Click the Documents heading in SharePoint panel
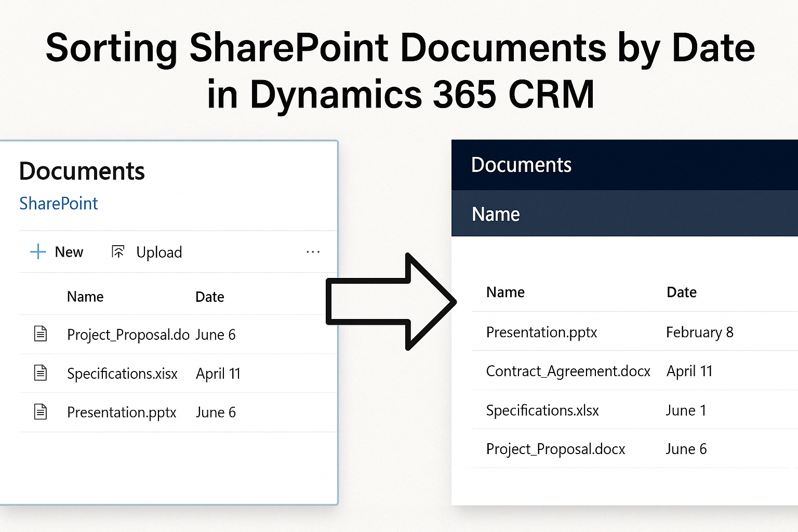The width and height of the screenshot is (798, 532). coord(82,171)
